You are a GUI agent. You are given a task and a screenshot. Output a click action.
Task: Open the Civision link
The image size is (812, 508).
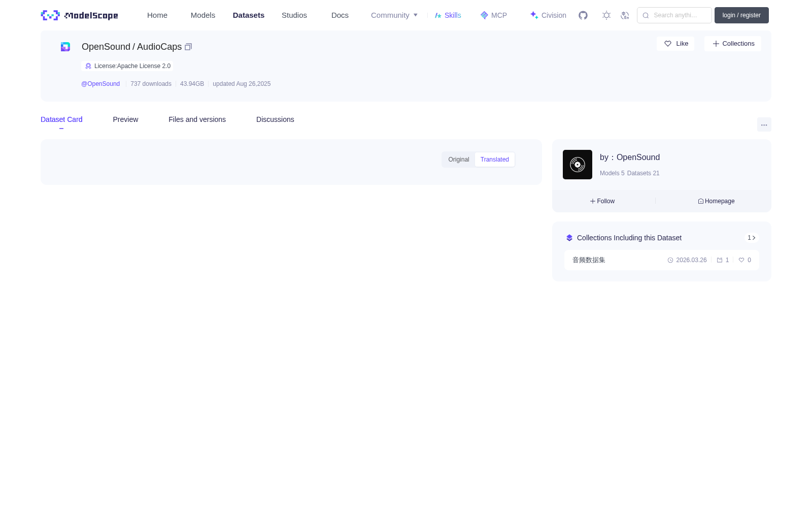tap(548, 15)
